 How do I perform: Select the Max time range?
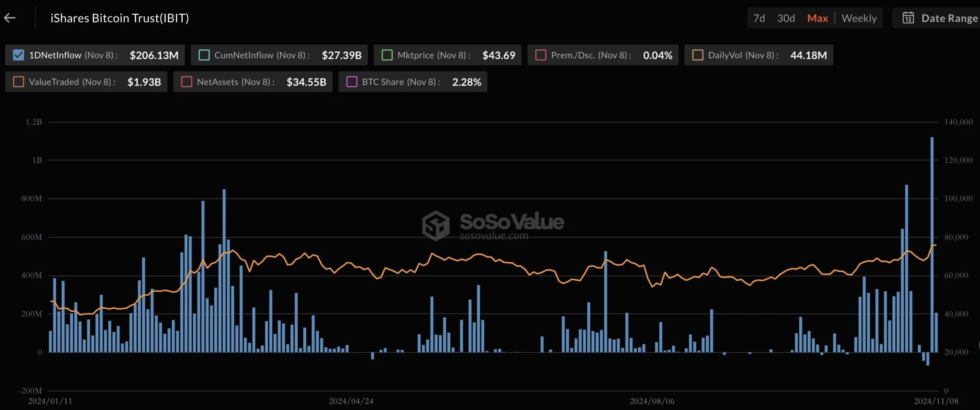coord(817,18)
